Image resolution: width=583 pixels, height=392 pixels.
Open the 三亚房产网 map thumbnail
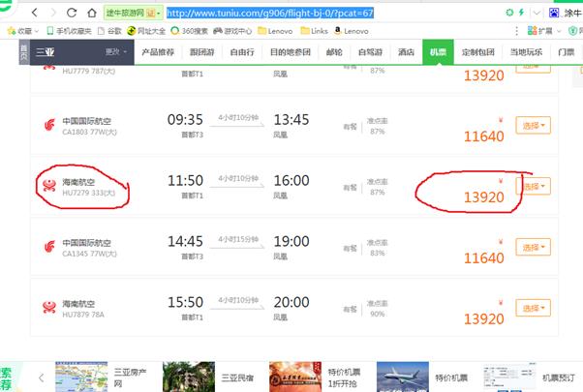click(81, 377)
